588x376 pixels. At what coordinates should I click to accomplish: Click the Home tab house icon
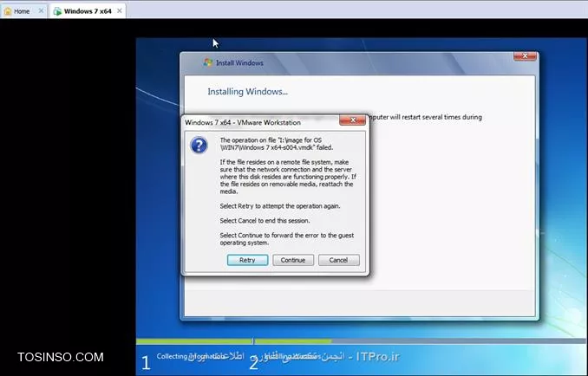click(8, 11)
